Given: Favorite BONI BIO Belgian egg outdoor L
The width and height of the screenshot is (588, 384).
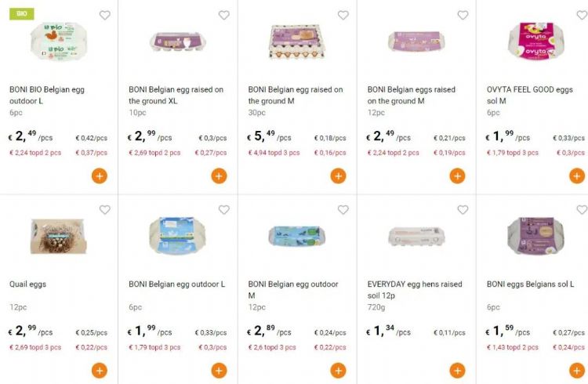Looking at the screenshot, I should click(104, 15).
